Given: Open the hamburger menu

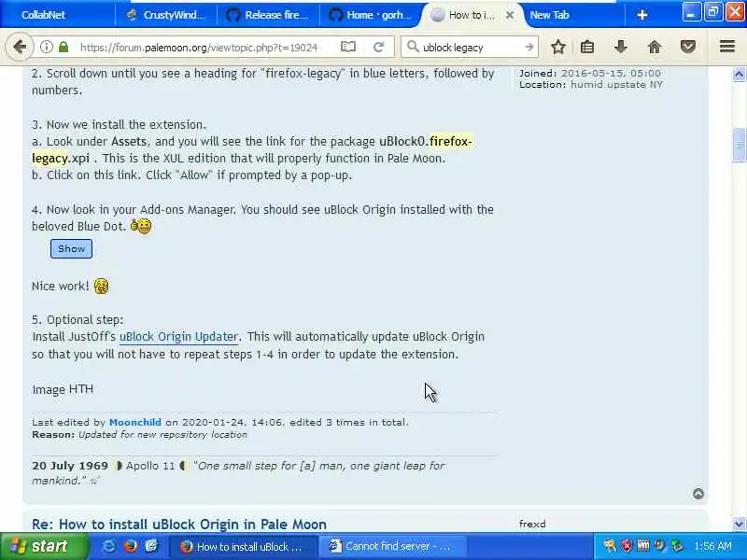Looking at the screenshot, I should (727, 47).
